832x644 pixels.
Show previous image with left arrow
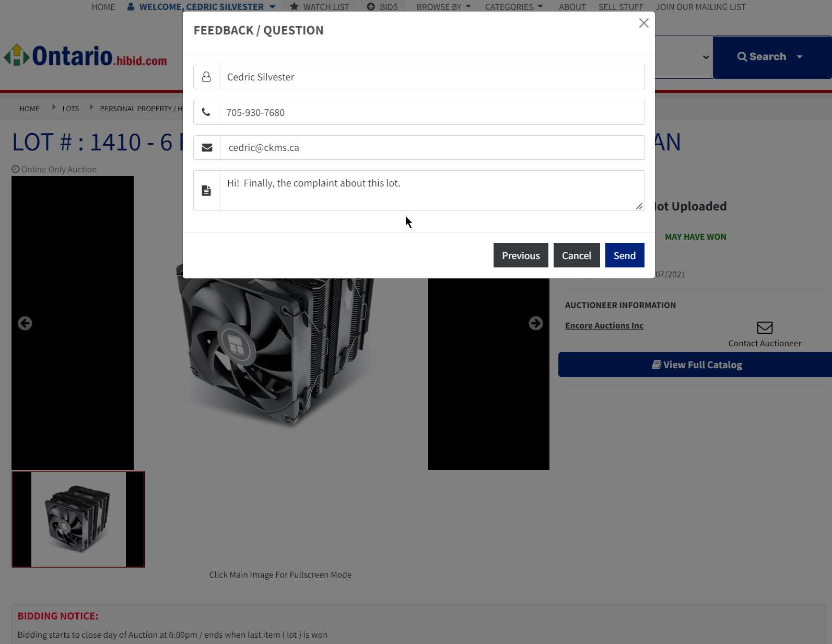click(25, 323)
